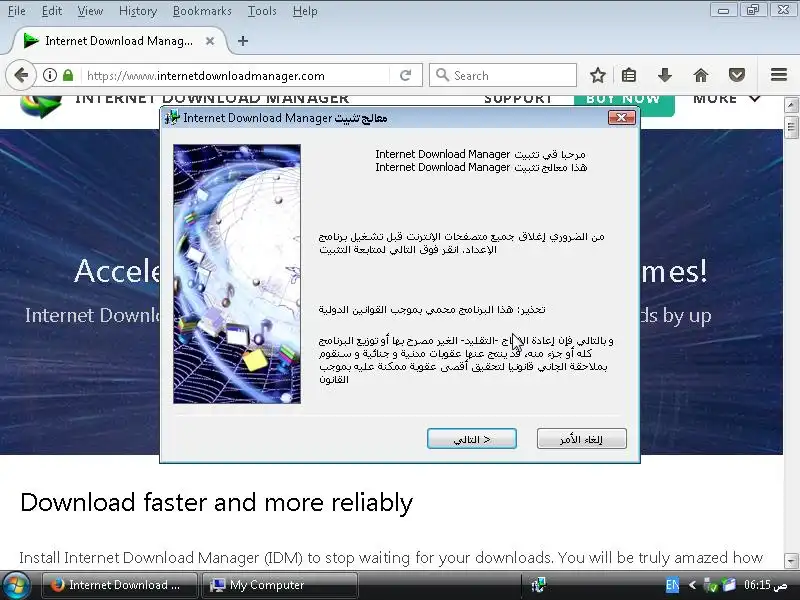Image resolution: width=800 pixels, height=600 pixels.
Task: Close the Internet Download Manager tab
Action: pyautogui.click(x=210, y=41)
